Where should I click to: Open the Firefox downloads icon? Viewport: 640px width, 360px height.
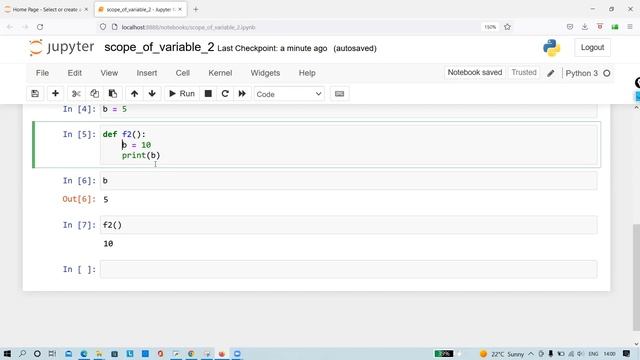(584, 27)
